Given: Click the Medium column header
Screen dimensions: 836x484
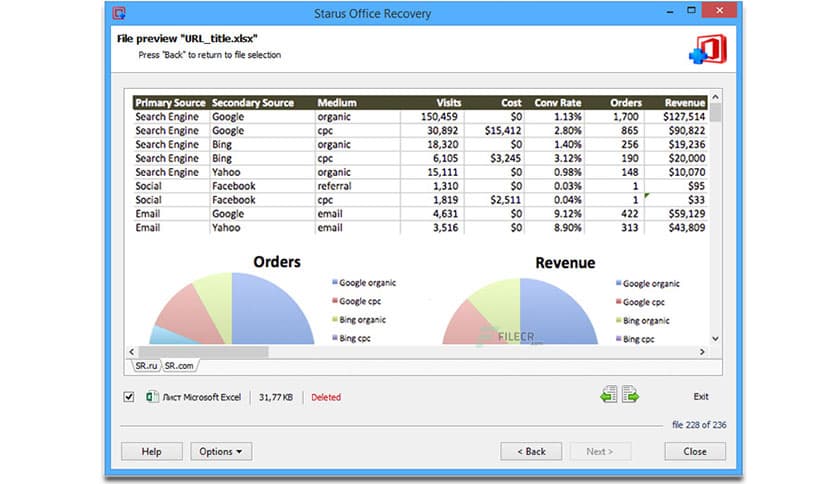Looking at the screenshot, I should [337, 103].
